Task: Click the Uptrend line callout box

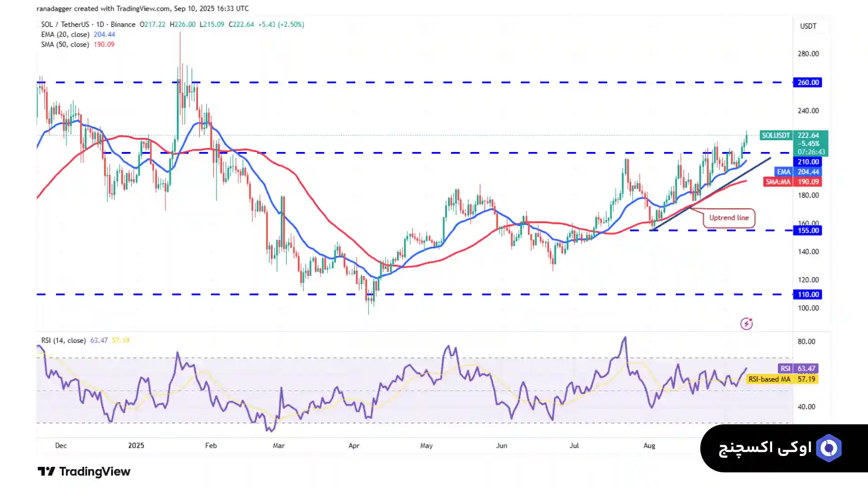Action: 729,218
